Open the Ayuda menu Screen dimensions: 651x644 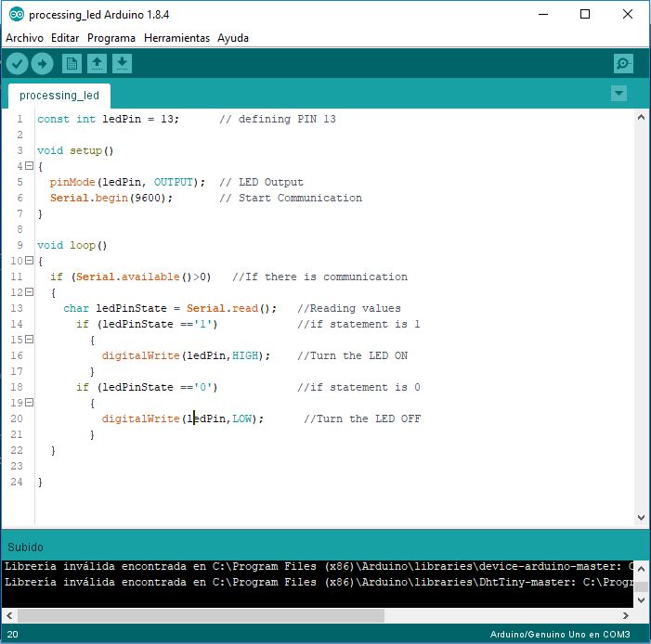point(233,38)
